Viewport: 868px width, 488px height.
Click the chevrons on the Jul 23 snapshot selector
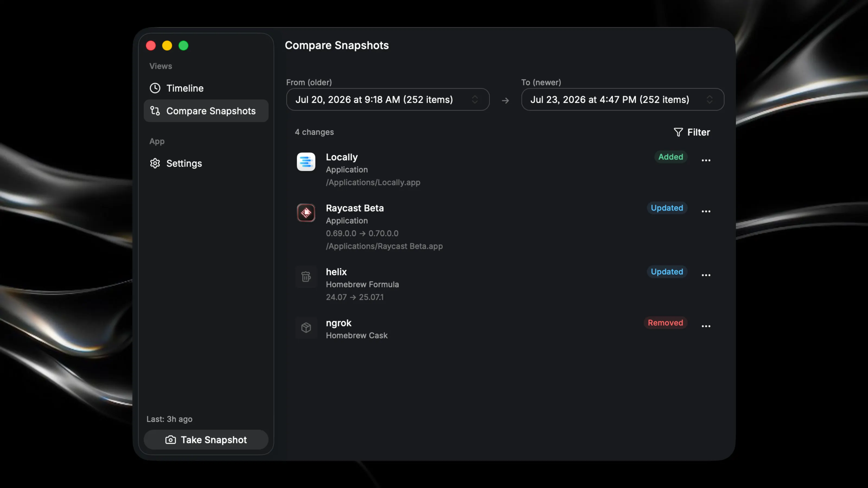click(x=709, y=99)
